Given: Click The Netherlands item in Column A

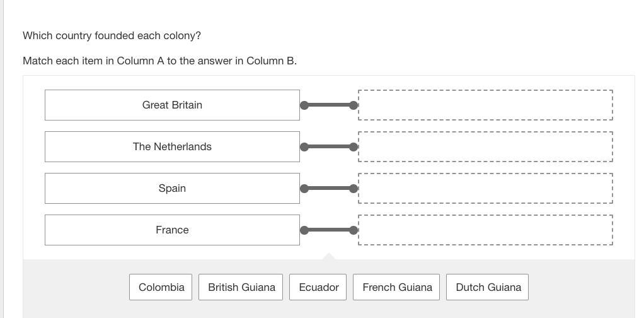Looking at the screenshot, I should tap(172, 146).
